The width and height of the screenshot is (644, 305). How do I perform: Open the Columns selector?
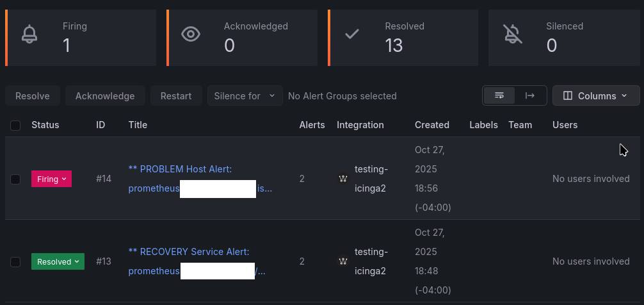[x=595, y=95]
